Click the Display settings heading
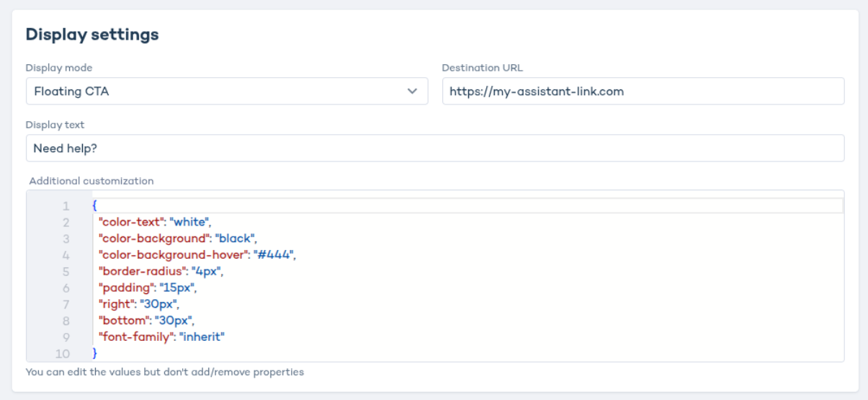The height and width of the screenshot is (400, 868). [x=92, y=35]
